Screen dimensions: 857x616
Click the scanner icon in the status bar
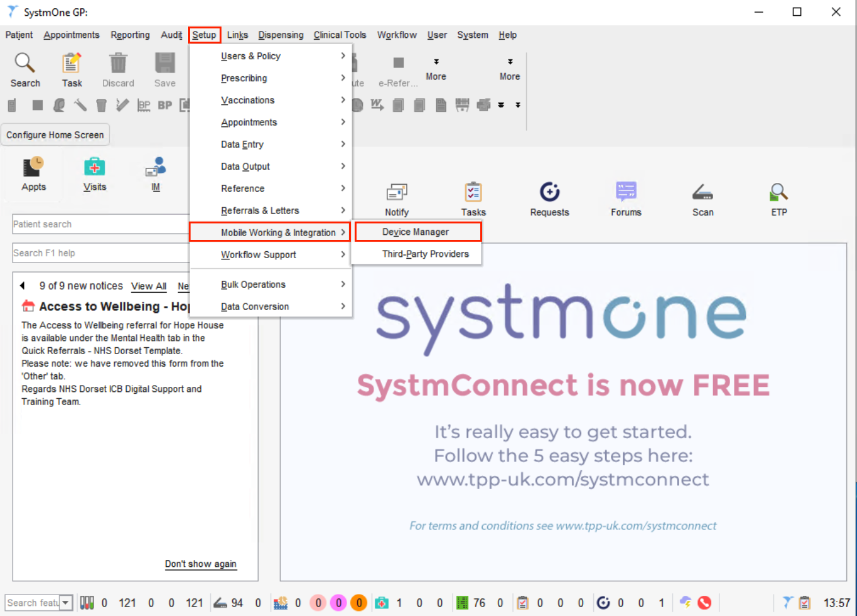pyautogui.click(x=220, y=603)
